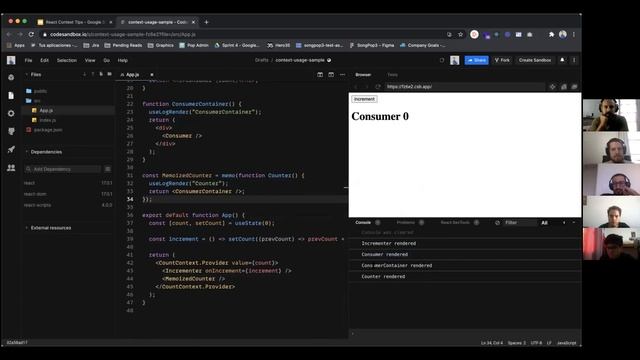Open the Explorer file sidebar icon

(11, 95)
